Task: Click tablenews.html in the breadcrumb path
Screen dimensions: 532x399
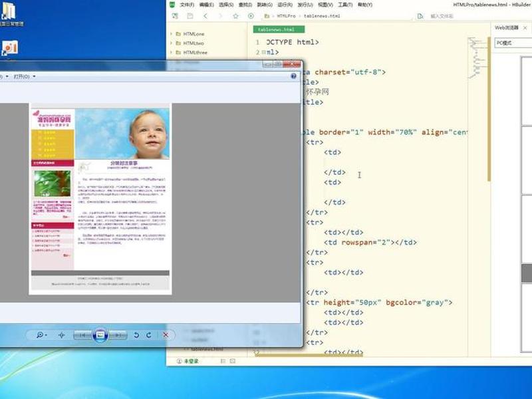Action: pos(322,16)
